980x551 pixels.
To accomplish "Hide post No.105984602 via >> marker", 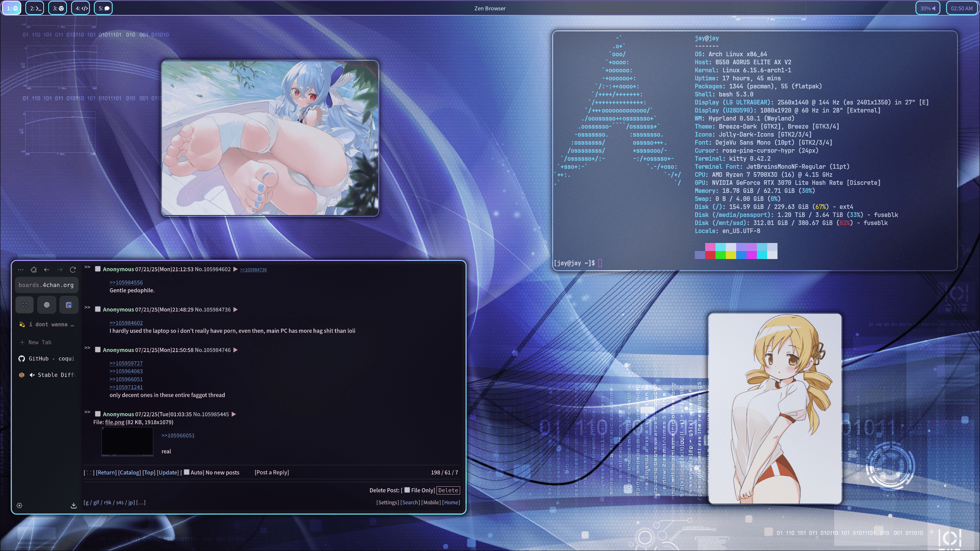I will tap(87, 267).
